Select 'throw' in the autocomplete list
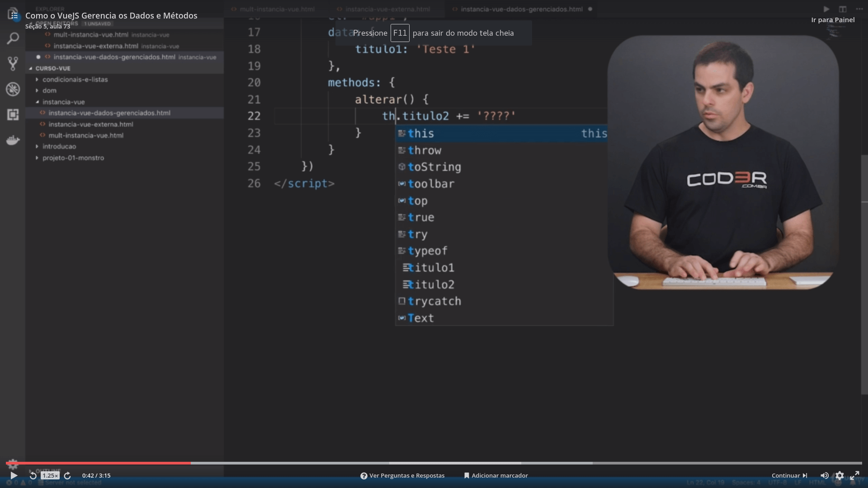The height and width of the screenshot is (488, 868). pyautogui.click(x=425, y=150)
